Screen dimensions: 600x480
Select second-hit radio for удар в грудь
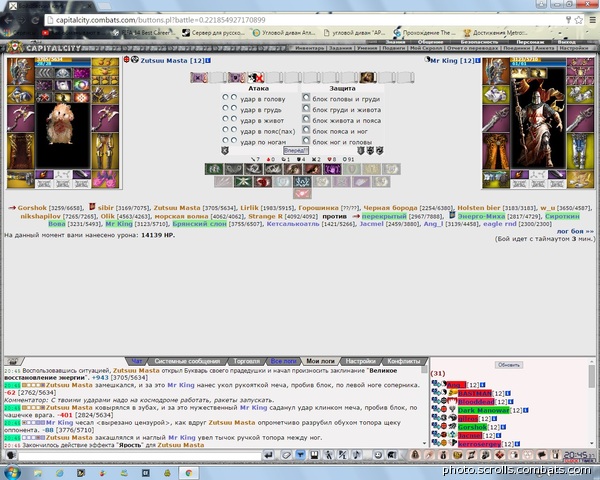click(x=233, y=108)
